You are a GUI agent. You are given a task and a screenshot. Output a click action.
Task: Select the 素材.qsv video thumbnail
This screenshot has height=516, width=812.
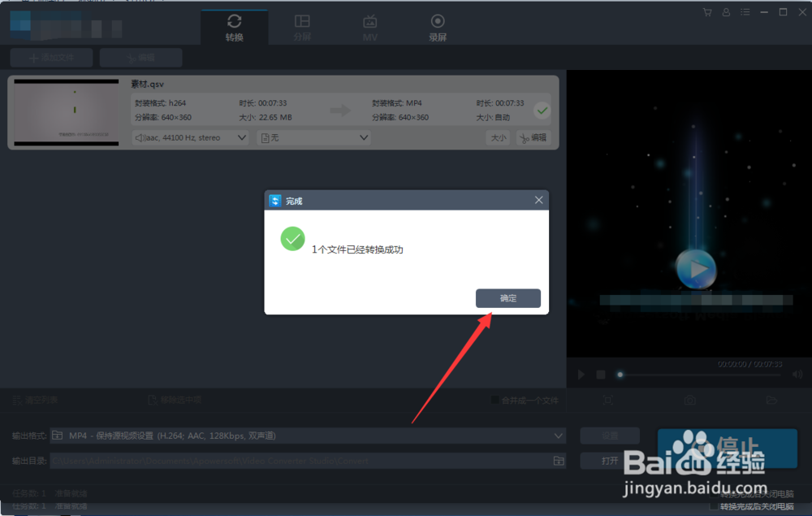click(x=67, y=112)
